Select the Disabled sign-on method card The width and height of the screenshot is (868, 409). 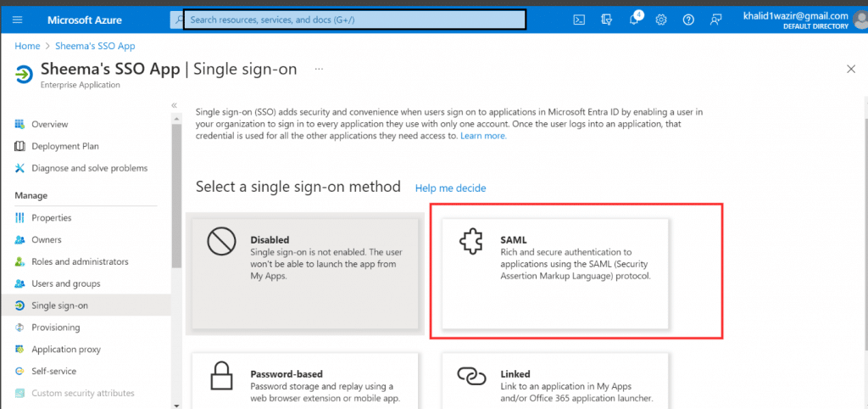(x=305, y=274)
